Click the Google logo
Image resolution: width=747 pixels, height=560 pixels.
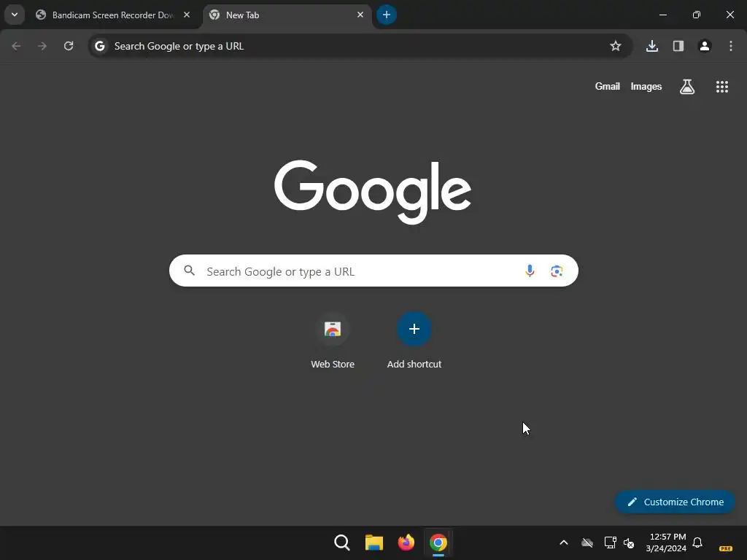pyautogui.click(x=373, y=192)
